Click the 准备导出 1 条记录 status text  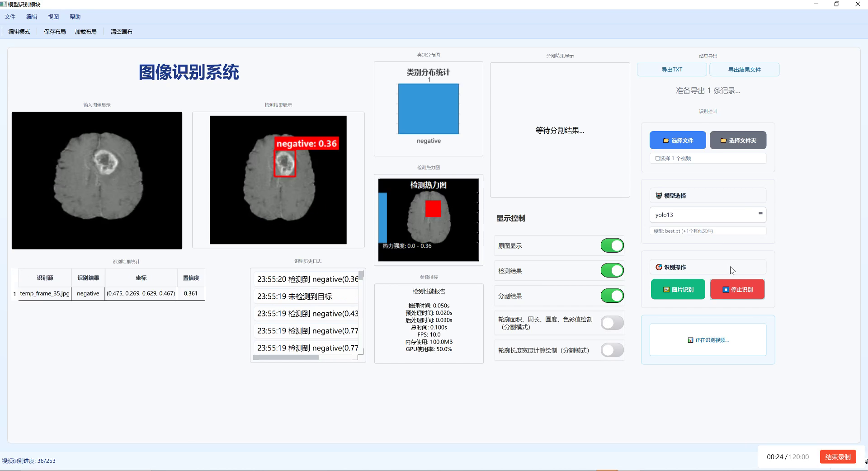[x=708, y=91]
